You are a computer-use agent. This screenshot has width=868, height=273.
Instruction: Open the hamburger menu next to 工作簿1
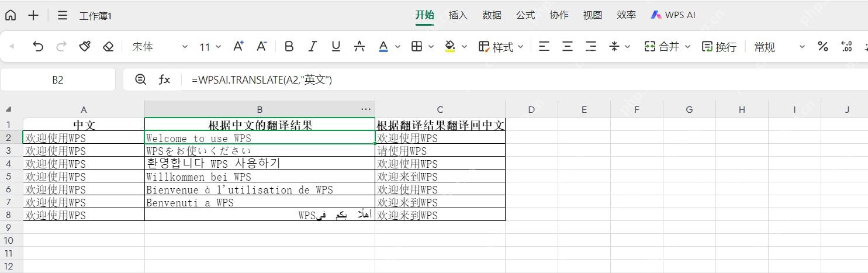[63, 15]
